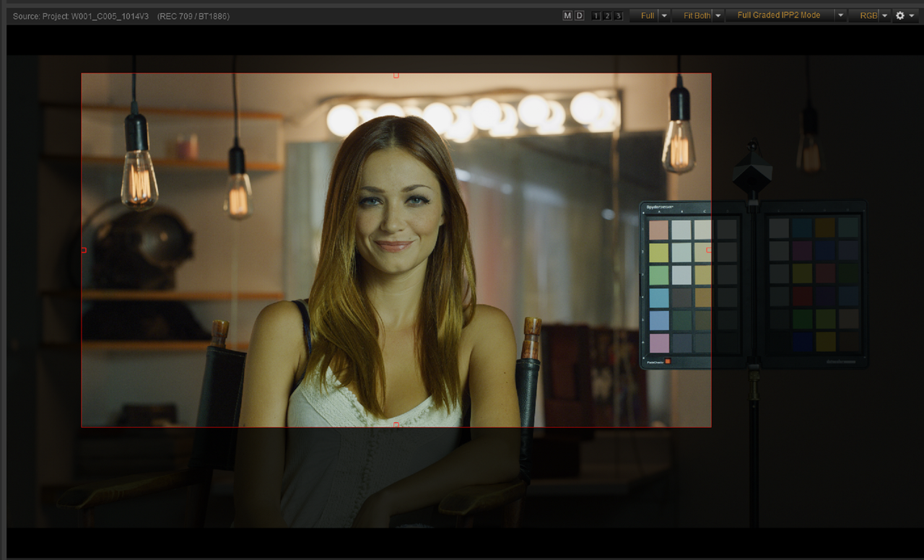Open the arrow next to Full Graded IPP2 Mode
Image resolution: width=924 pixels, height=560 pixels.
(x=840, y=15)
